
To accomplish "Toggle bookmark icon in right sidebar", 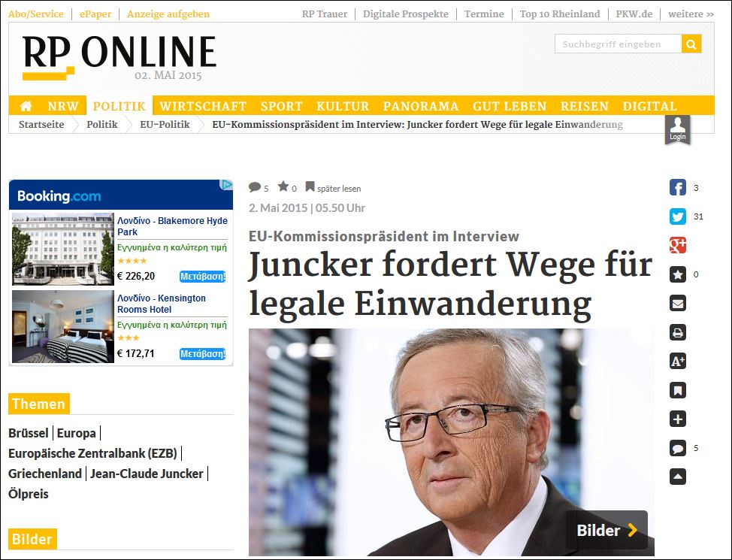I will pos(678,390).
